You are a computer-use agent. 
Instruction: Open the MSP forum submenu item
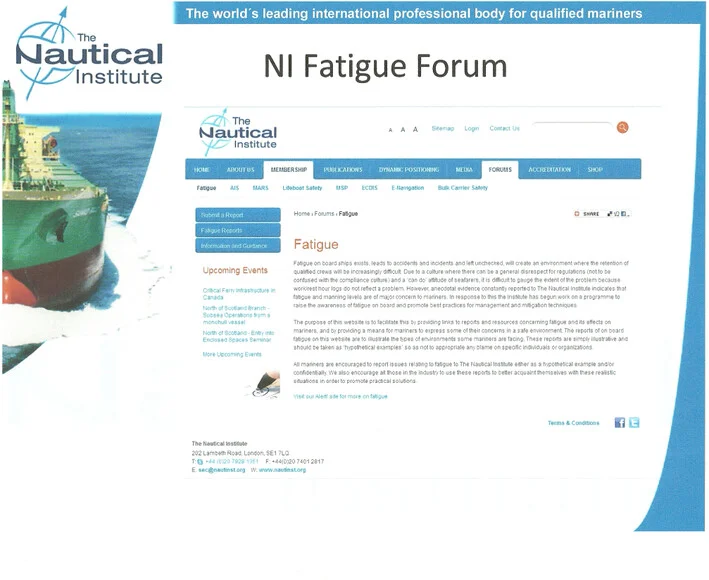pyautogui.click(x=342, y=188)
